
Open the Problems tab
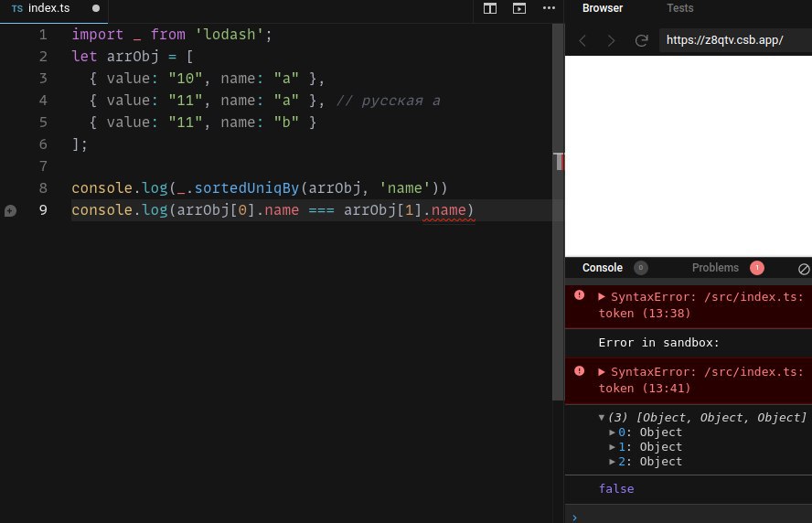[x=715, y=268]
